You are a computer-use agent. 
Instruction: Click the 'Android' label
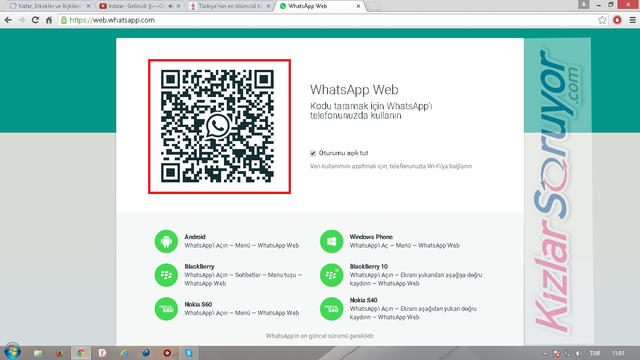point(195,237)
